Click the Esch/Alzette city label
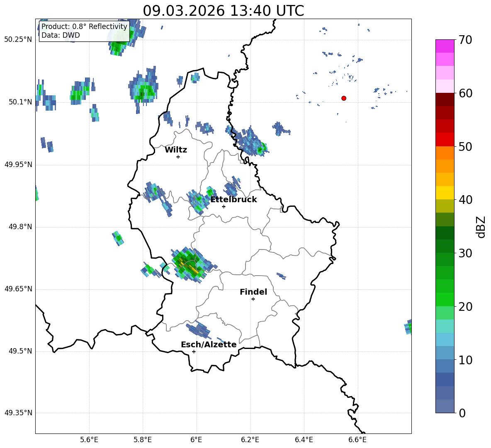491x448 pixels. pos(209,344)
